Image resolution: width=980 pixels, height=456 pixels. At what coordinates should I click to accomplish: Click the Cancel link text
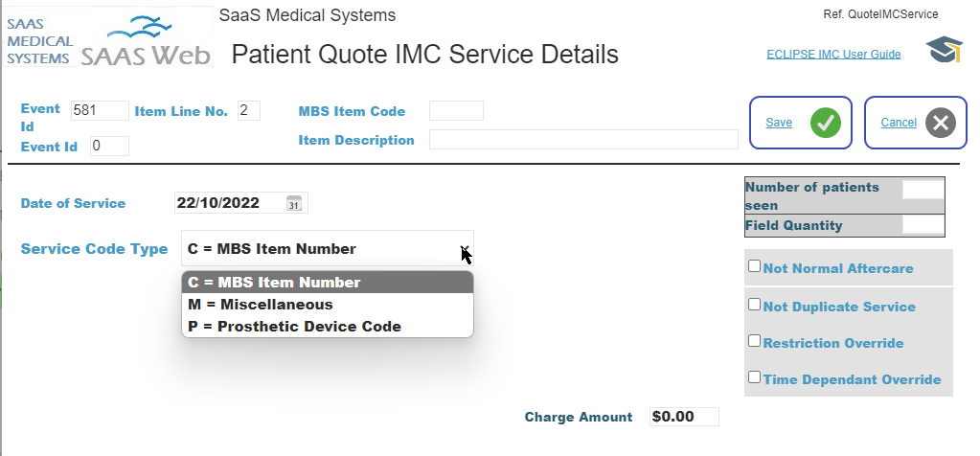click(x=899, y=123)
